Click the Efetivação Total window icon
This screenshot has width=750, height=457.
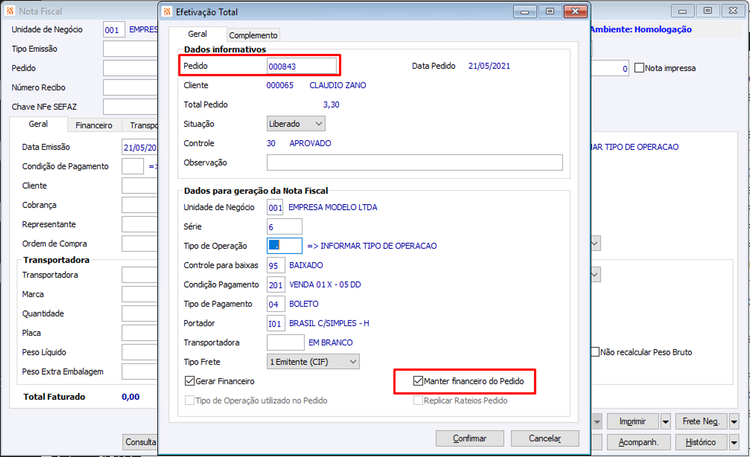click(167, 11)
